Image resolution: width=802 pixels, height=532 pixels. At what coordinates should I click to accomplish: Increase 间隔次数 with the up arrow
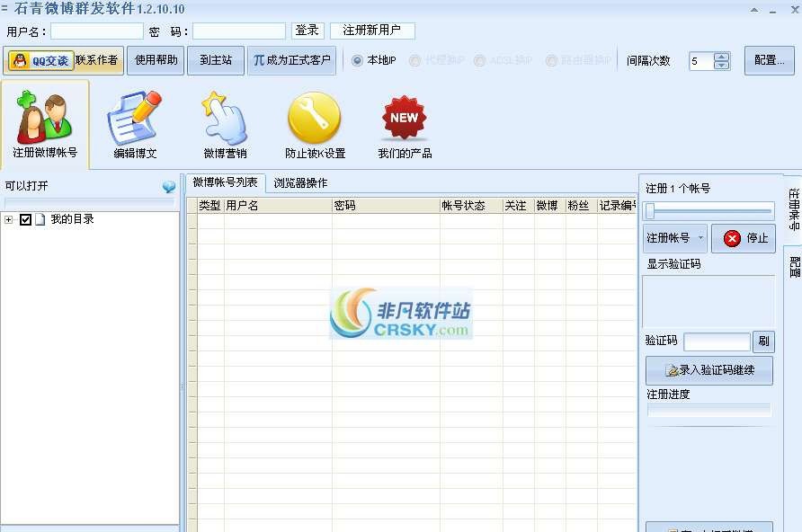[x=720, y=56]
